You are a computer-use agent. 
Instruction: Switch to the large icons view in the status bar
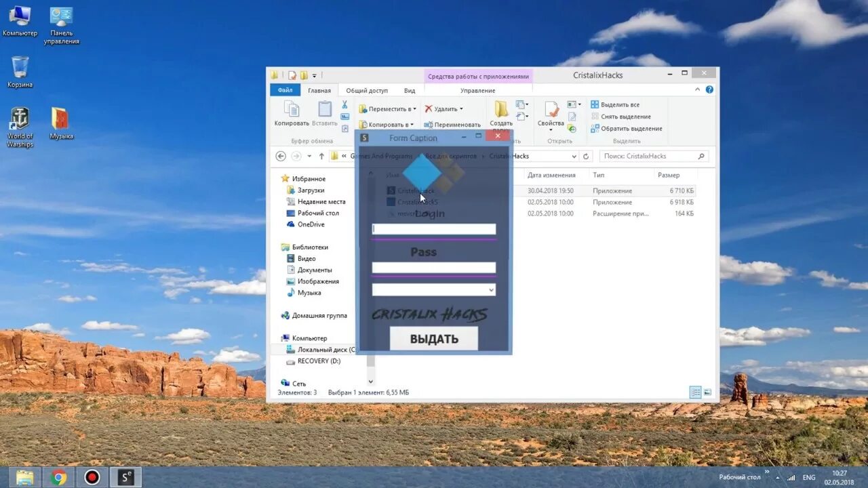[x=707, y=392]
